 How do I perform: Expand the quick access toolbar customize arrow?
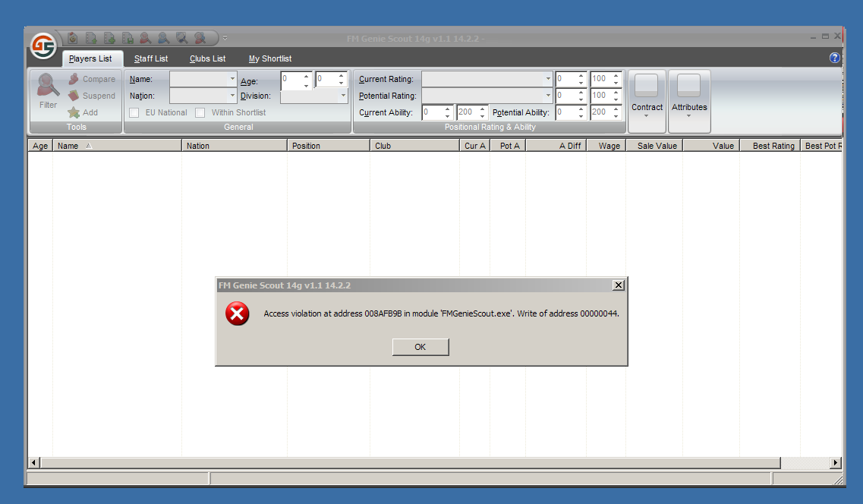225,38
